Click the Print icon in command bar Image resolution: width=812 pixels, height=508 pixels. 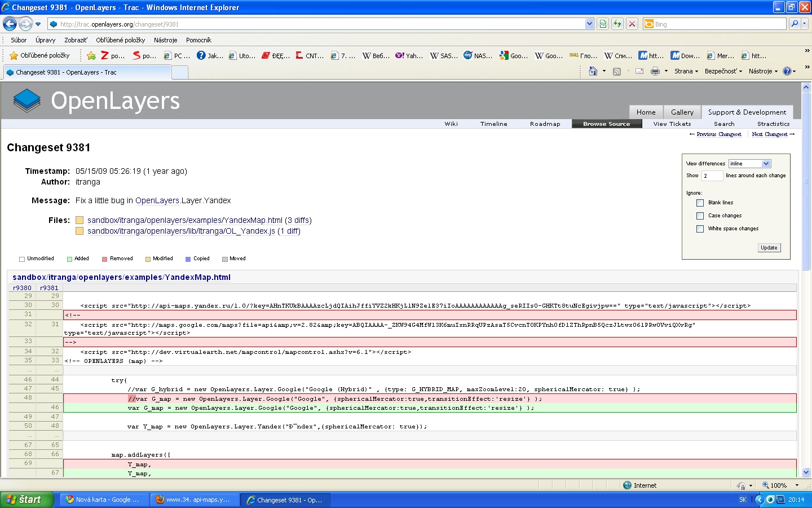tap(655, 71)
